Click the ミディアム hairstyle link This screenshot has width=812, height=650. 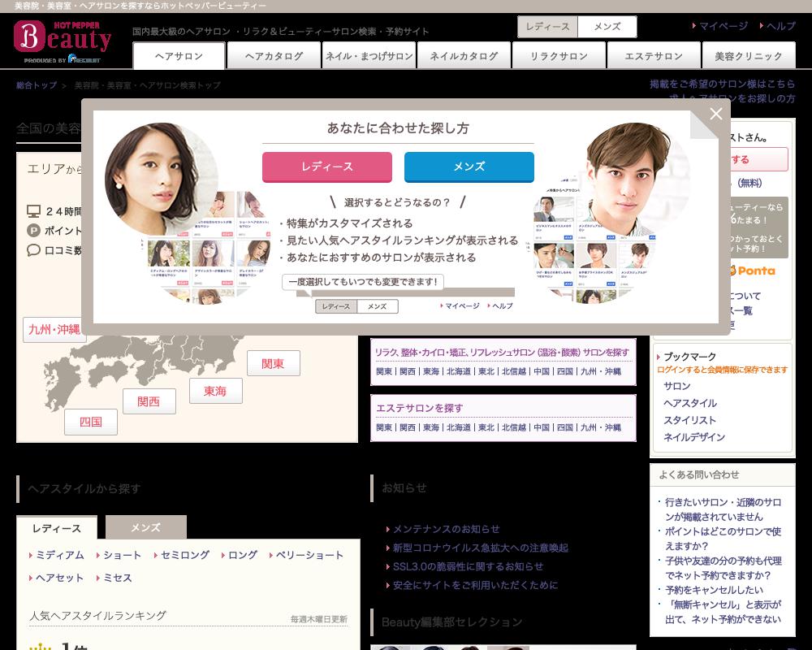(x=59, y=555)
